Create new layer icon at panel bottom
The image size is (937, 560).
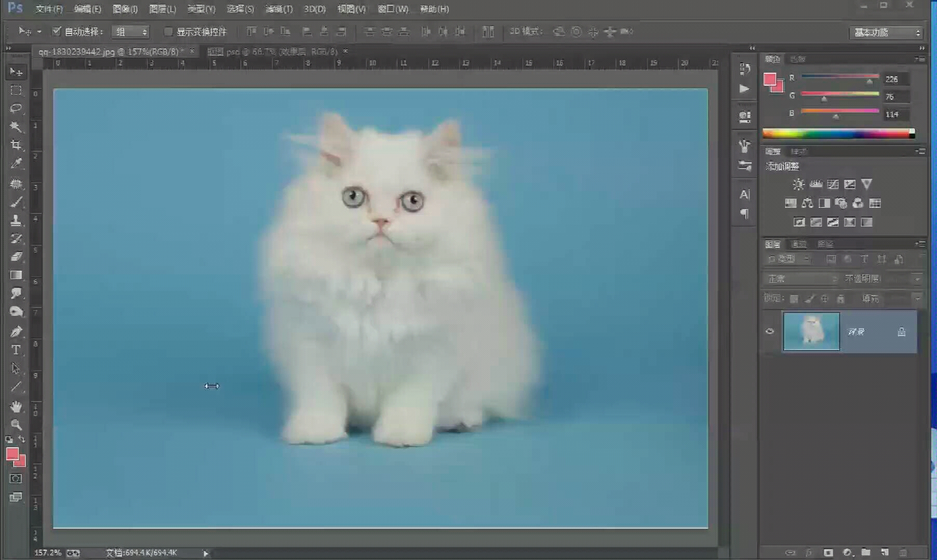click(885, 552)
